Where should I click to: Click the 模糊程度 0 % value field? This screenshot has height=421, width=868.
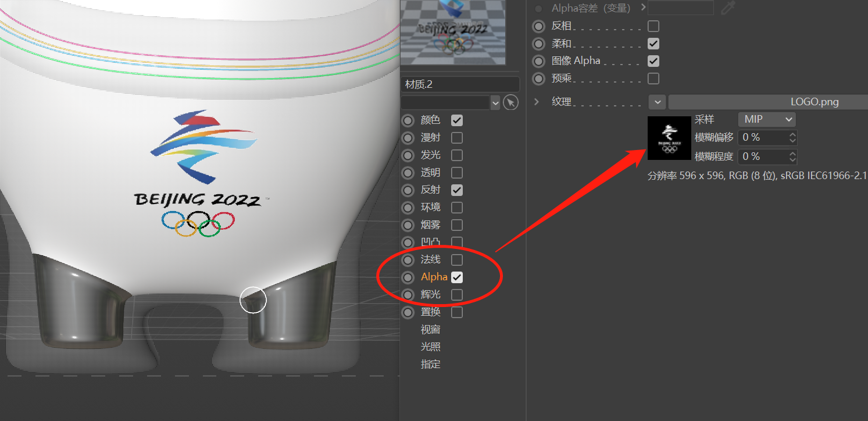[x=763, y=156]
